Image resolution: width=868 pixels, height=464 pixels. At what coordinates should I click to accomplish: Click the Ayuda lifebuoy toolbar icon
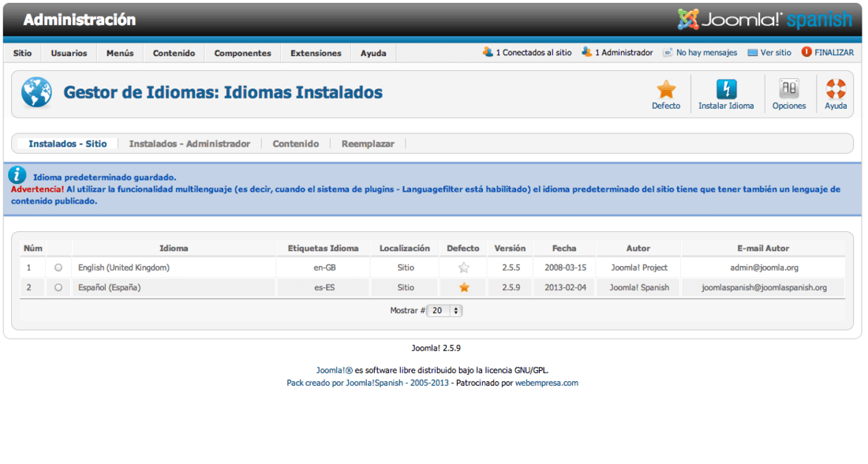836,88
